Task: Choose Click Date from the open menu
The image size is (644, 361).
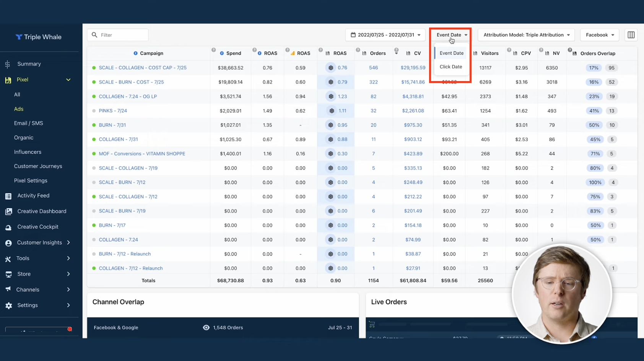Action: (x=451, y=67)
